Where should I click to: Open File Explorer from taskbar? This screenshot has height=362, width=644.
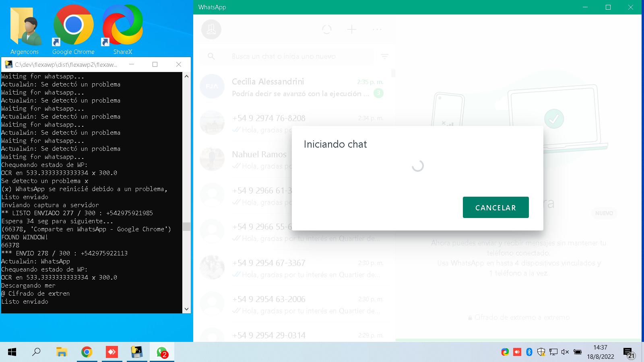[x=62, y=352]
